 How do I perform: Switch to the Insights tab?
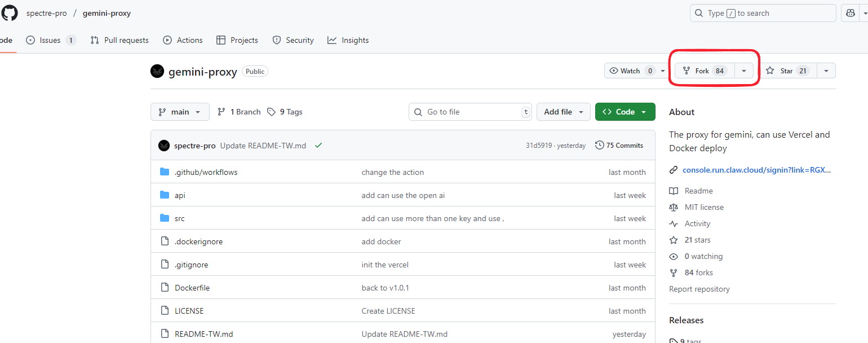(348, 40)
